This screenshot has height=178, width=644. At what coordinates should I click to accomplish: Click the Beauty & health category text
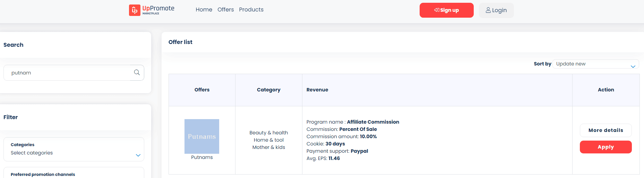coord(269,133)
